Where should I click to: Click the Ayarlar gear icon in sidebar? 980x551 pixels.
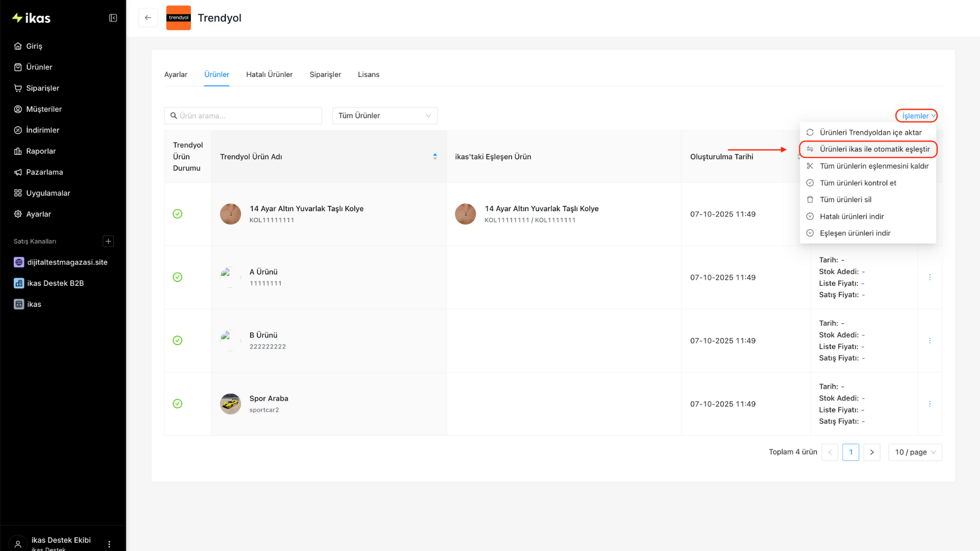pos(18,214)
